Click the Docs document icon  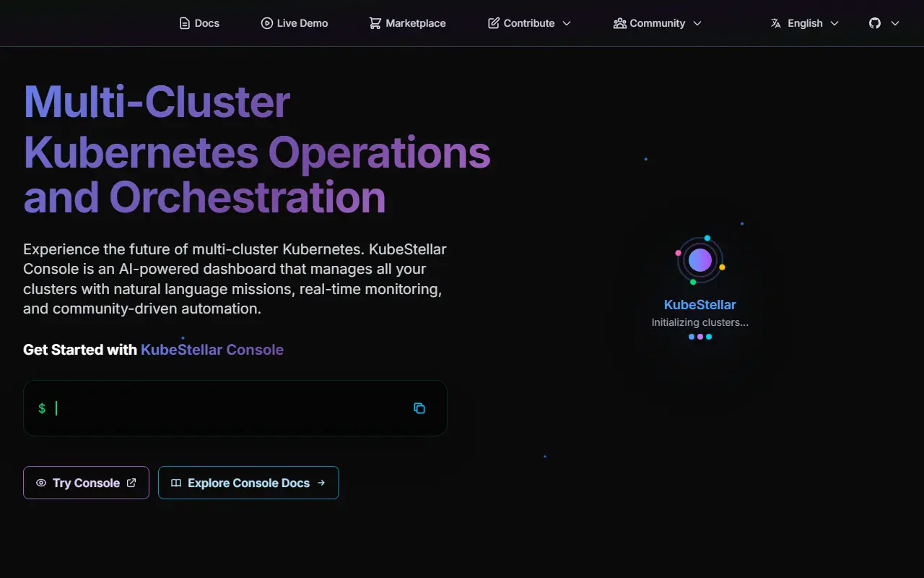(185, 23)
